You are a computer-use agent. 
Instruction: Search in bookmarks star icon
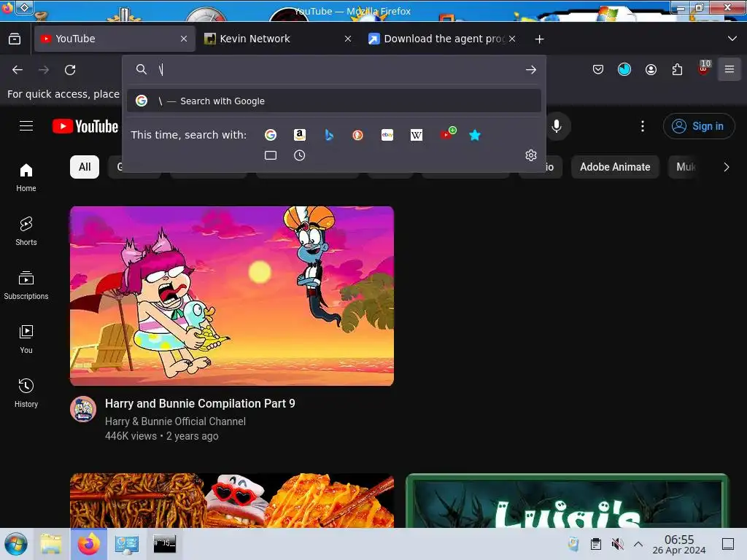[474, 135]
